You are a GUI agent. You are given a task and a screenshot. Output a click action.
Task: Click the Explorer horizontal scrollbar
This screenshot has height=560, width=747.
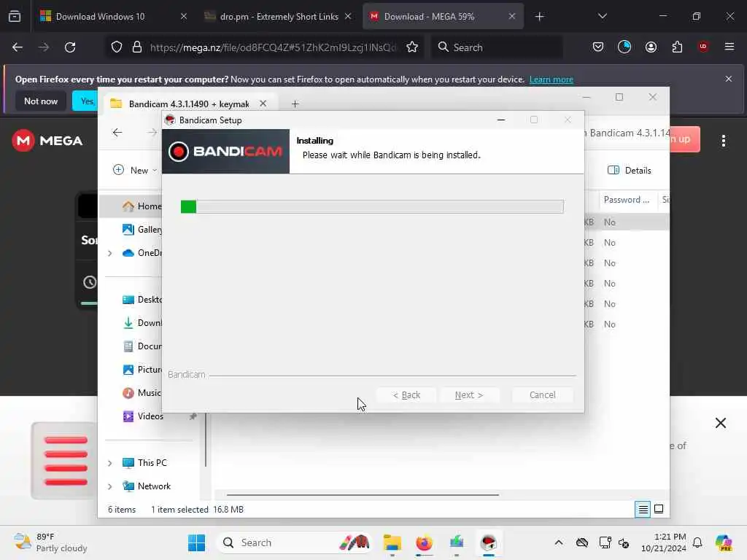pyautogui.click(x=363, y=495)
